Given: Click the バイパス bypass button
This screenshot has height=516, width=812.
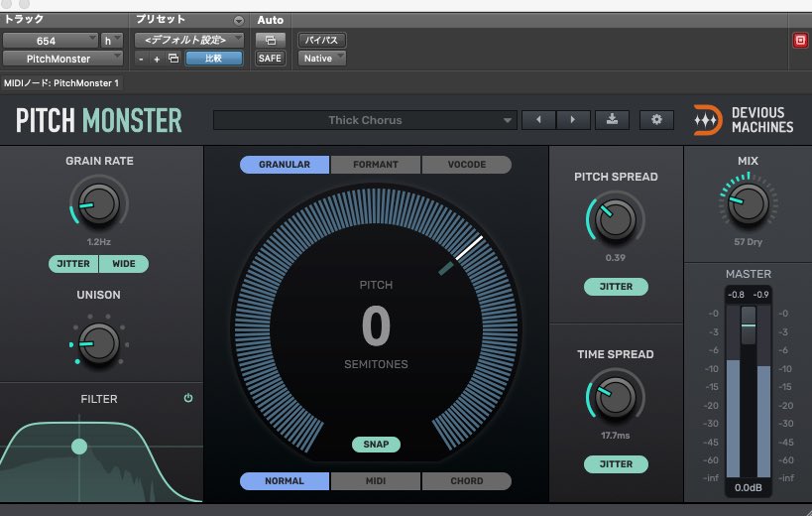Looking at the screenshot, I should pos(321,40).
